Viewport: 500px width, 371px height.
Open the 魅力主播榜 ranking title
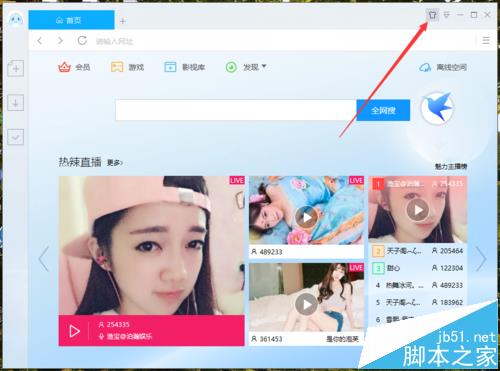tap(451, 166)
